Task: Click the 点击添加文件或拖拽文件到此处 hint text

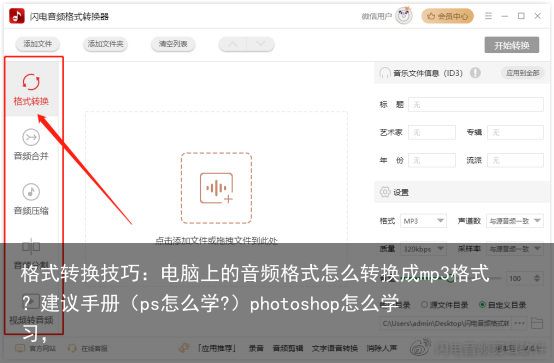Action: tap(216, 240)
